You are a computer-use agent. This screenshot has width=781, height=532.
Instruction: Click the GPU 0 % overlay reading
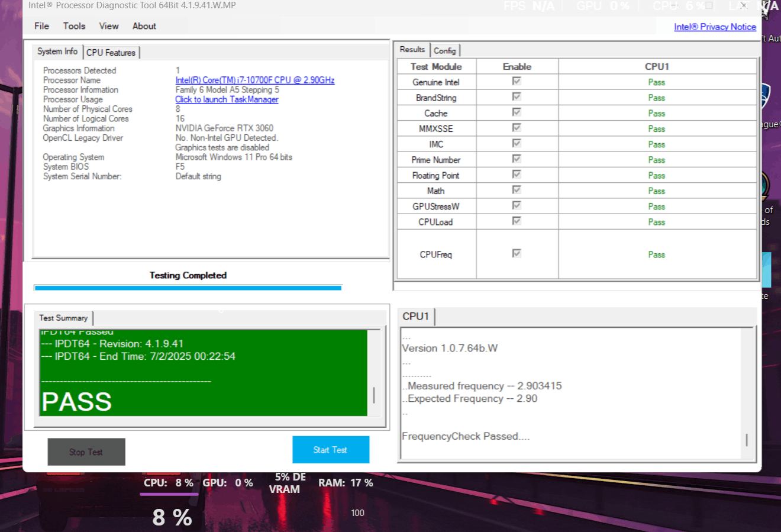tap(228, 483)
